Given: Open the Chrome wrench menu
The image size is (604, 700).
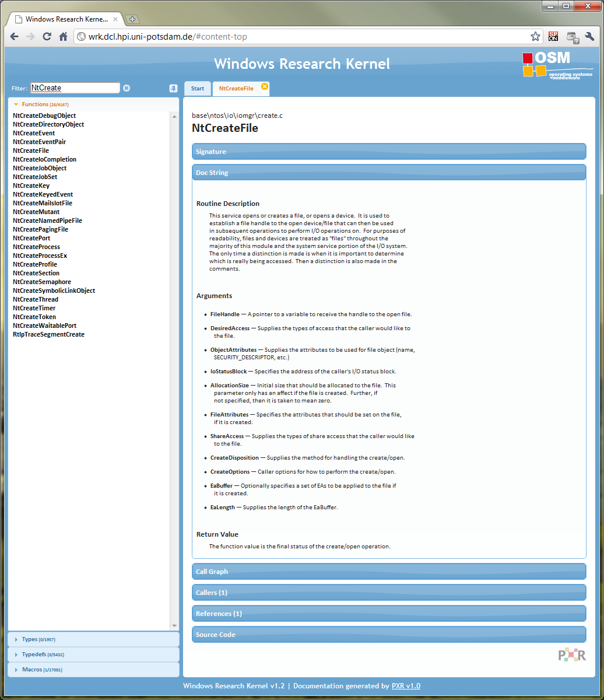Looking at the screenshot, I should [x=589, y=37].
